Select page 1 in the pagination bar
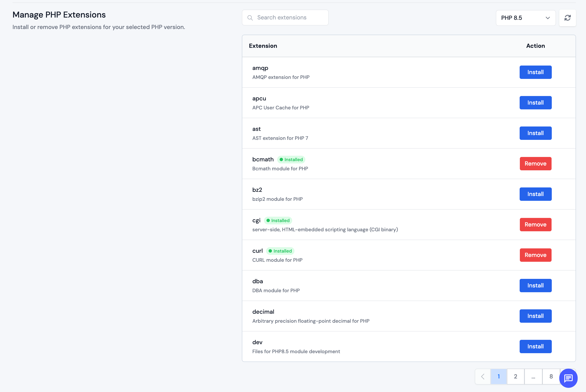 499,376
